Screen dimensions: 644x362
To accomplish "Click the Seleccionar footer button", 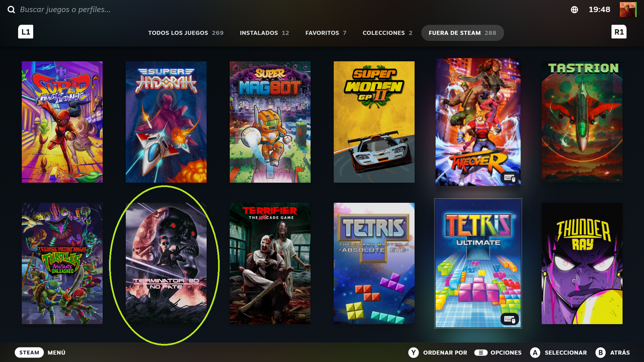I will point(558,352).
